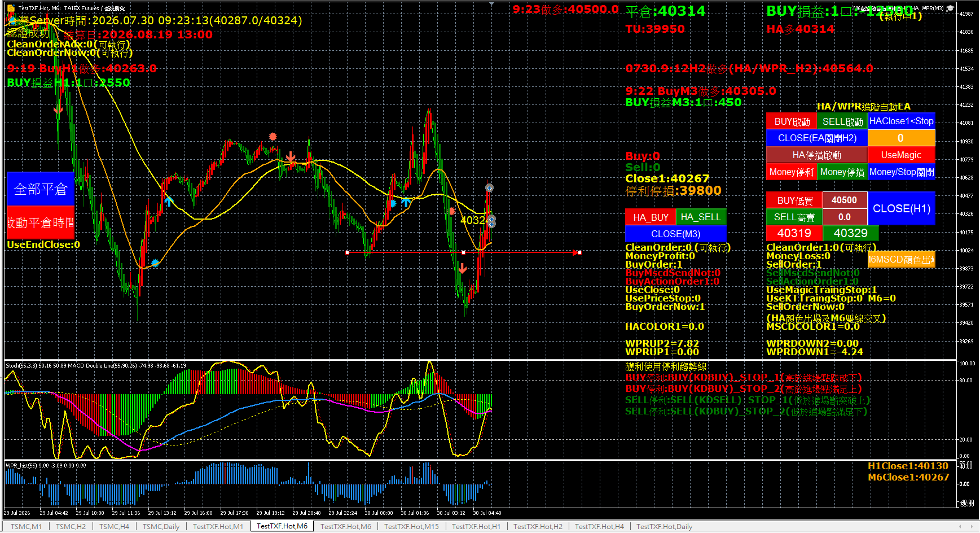Click the TU:39950 label
Viewport: 980px width, 533px height.
(655, 29)
